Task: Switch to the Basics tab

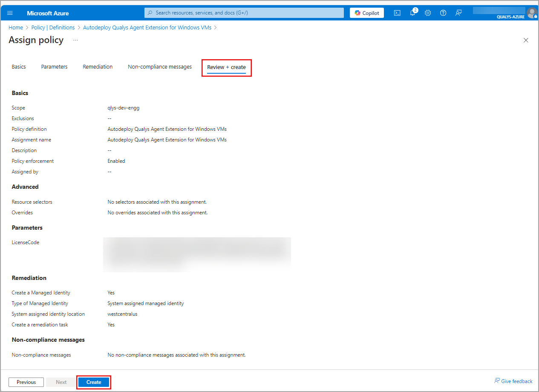Action: pyautogui.click(x=19, y=66)
